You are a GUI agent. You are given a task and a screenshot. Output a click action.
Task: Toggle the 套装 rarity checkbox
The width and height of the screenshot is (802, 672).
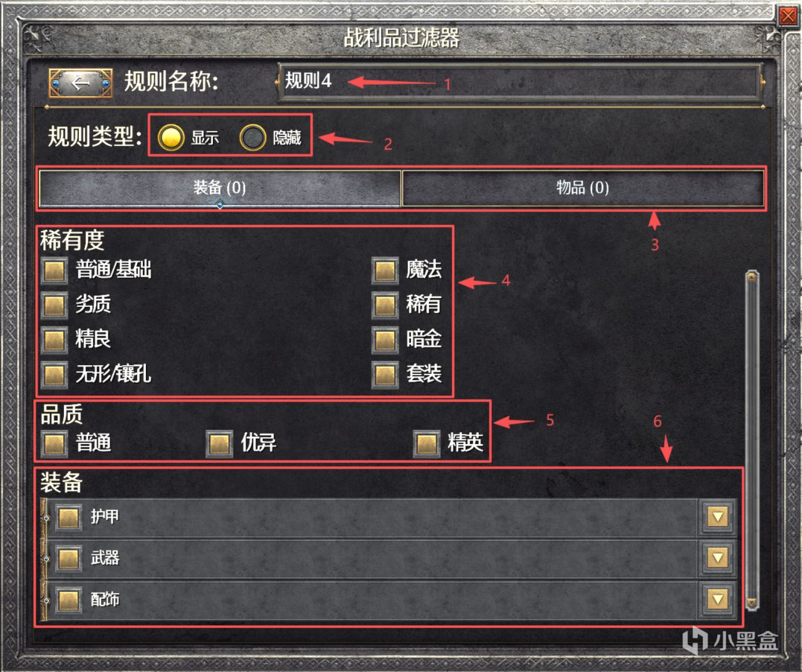(385, 375)
